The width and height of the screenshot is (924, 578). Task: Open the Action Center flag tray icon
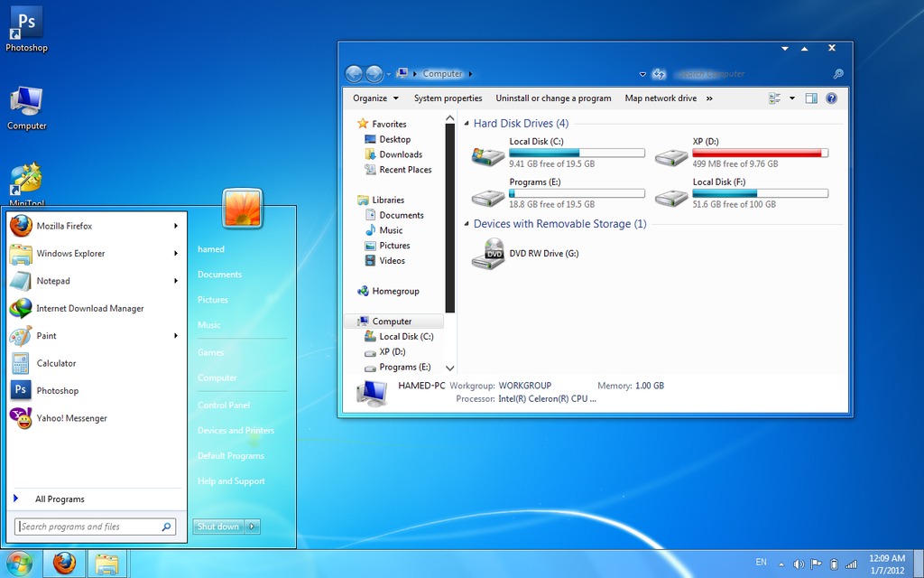pyautogui.click(x=816, y=564)
